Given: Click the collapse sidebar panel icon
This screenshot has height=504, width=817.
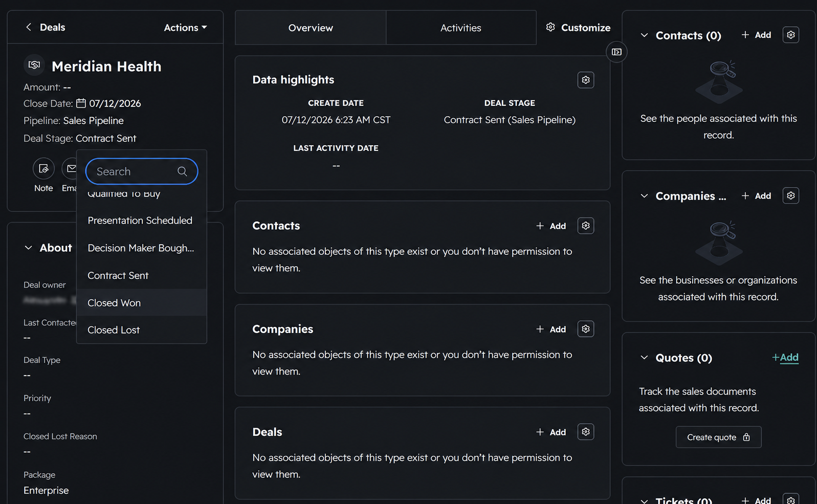Looking at the screenshot, I should (616, 52).
